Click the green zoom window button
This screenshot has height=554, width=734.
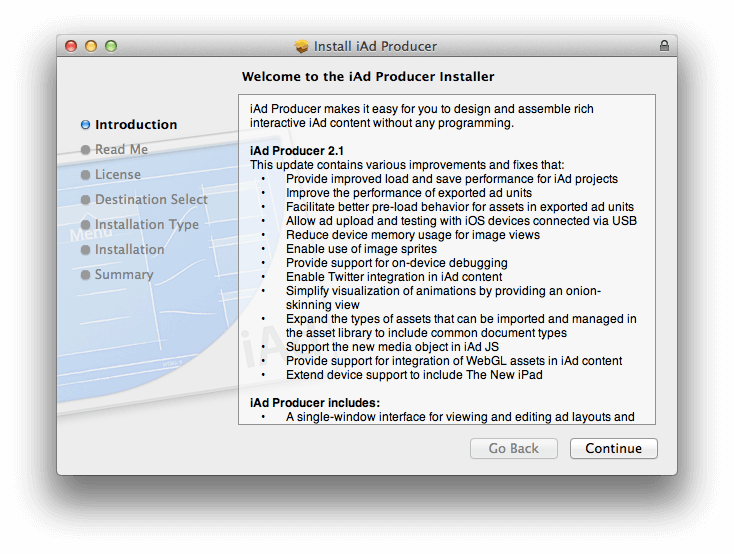tap(111, 46)
